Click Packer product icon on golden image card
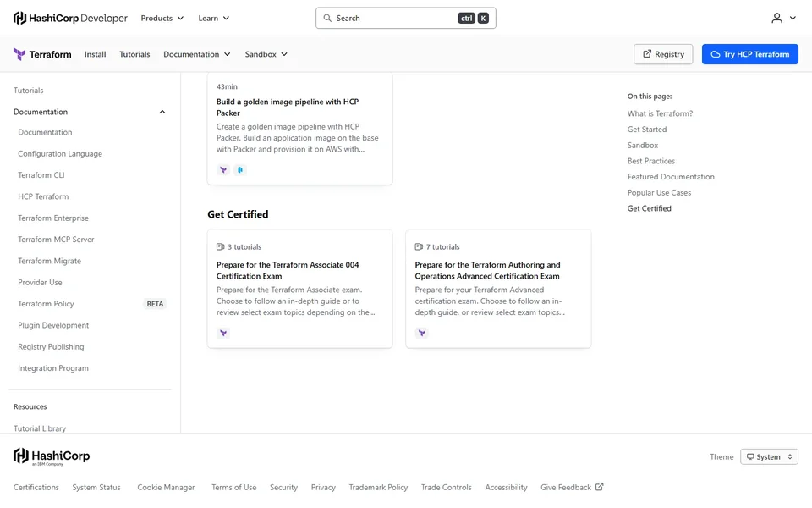Image resolution: width=812 pixels, height=508 pixels. click(239, 170)
